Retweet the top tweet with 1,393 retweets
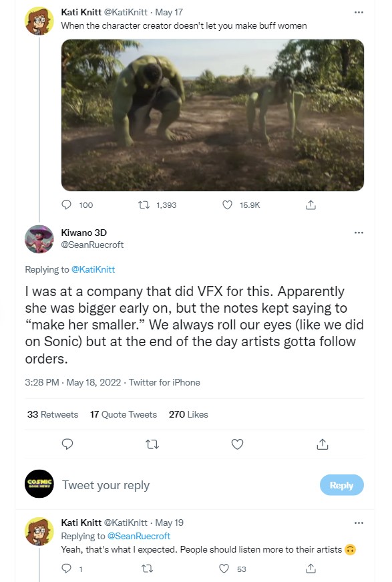This screenshot has height=582, width=392. tap(144, 204)
